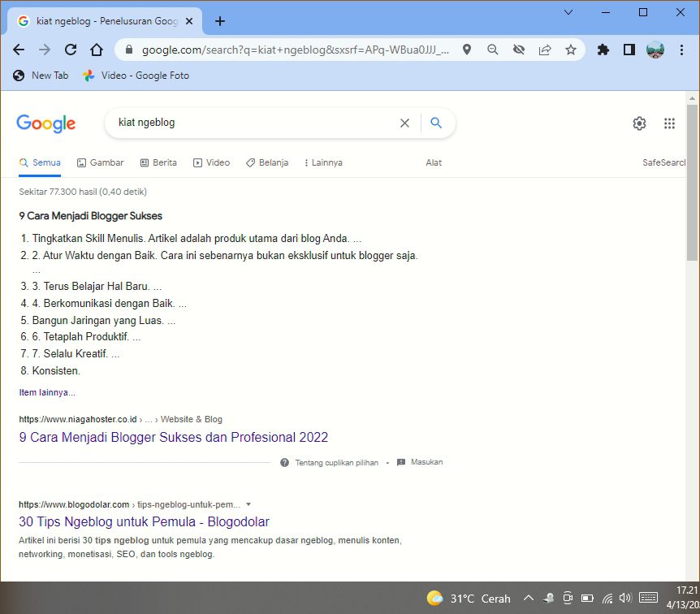This screenshot has width=700, height=614.
Task: Click scrollbar up arrow
Action: [x=692, y=97]
